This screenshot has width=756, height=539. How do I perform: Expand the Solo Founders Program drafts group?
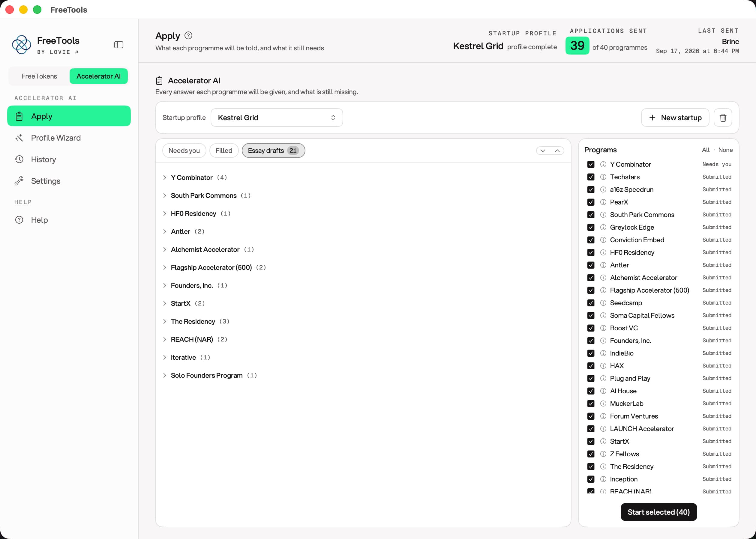tap(165, 375)
